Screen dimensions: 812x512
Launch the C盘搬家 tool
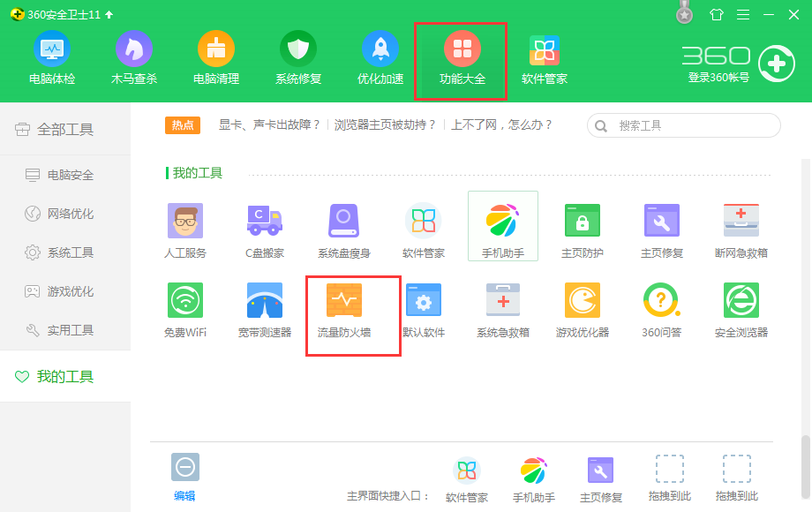point(265,231)
